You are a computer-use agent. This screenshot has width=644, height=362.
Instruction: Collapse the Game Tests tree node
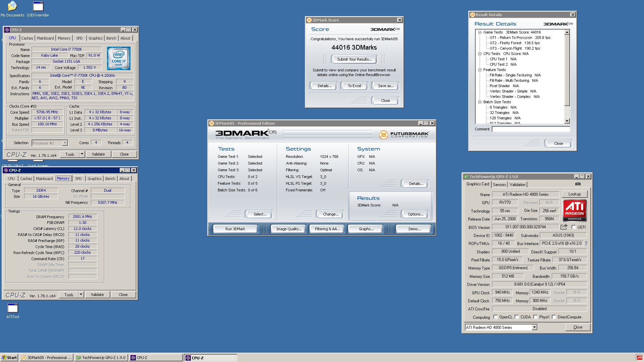(480, 33)
